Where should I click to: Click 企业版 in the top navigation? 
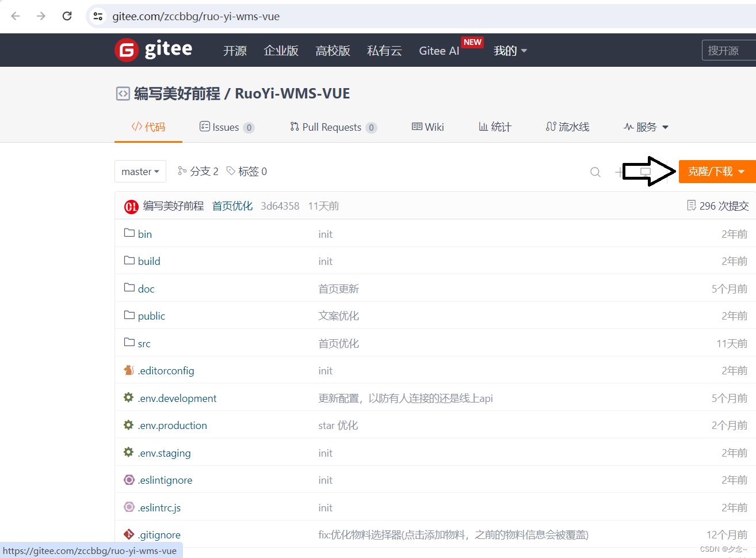point(281,51)
